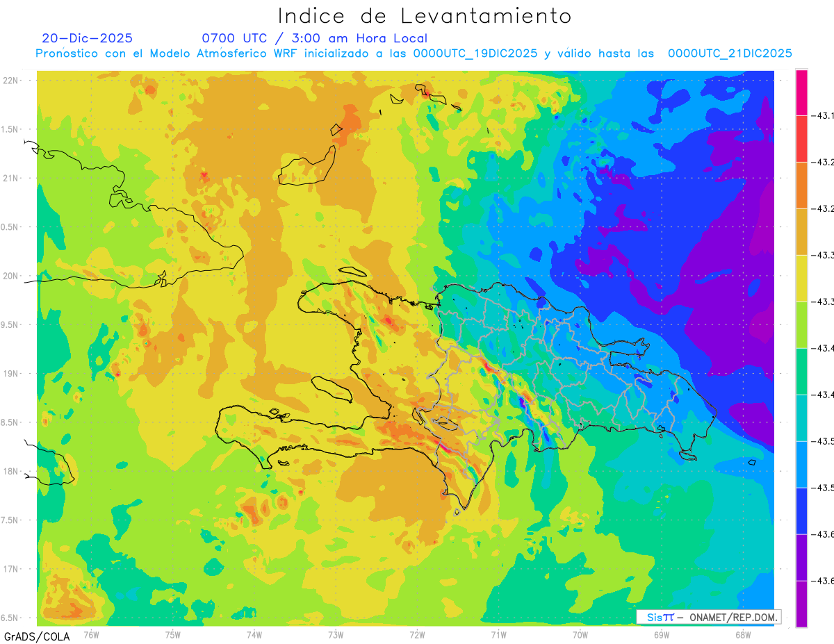The height and width of the screenshot is (644, 834).
Task: Click the '1.5N' latitude label
Action: 10,129
